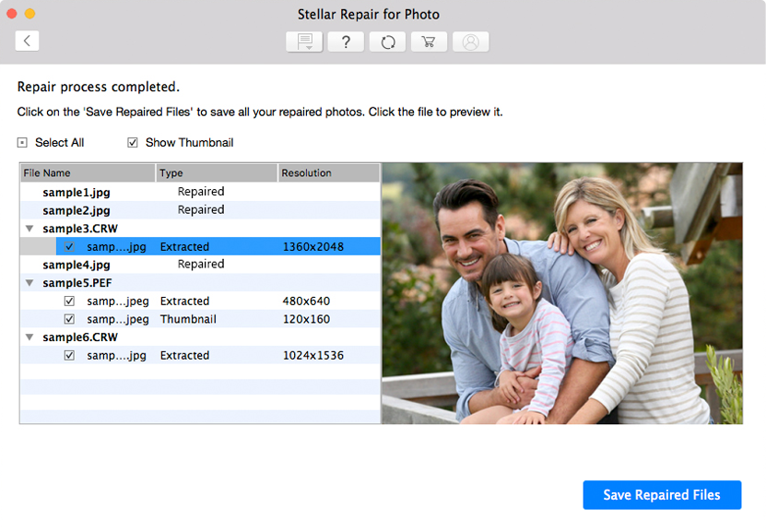766x532 pixels.
Task: Click the family photo preview image
Action: pyautogui.click(x=562, y=293)
